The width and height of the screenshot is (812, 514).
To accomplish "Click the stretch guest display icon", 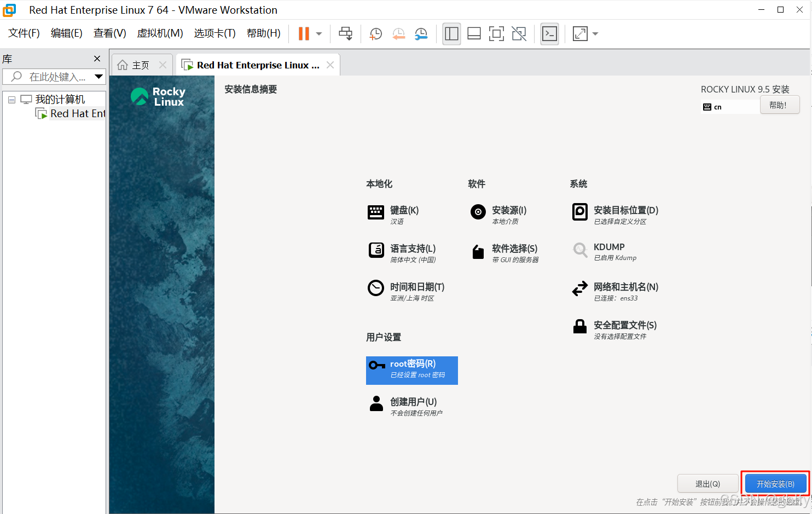I will point(580,34).
